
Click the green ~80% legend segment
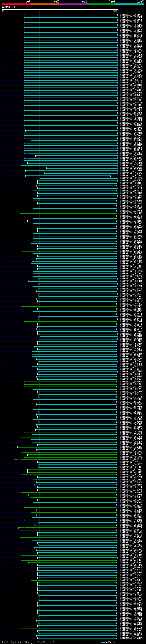pyautogui.click(x=101, y=4)
